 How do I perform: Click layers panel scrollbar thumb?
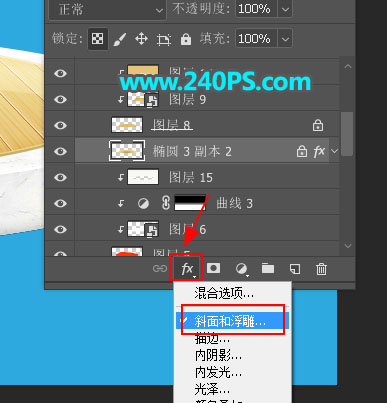click(x=347, y=133)
